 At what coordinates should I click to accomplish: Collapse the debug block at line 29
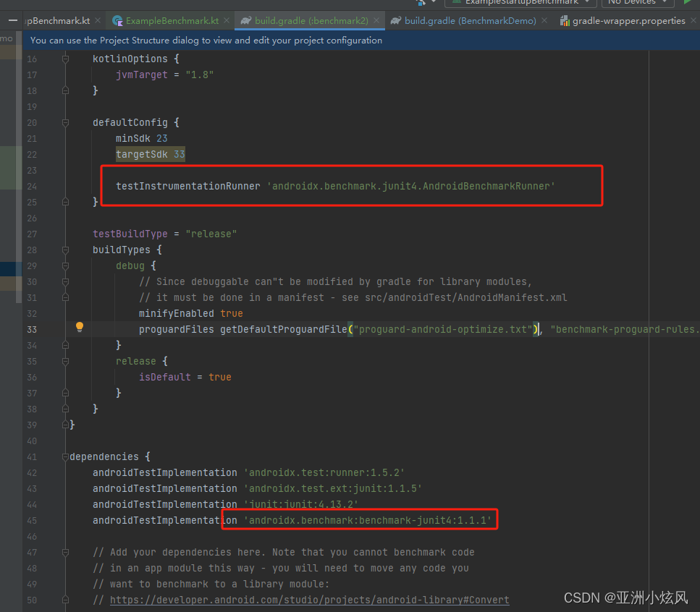point(64,265)
